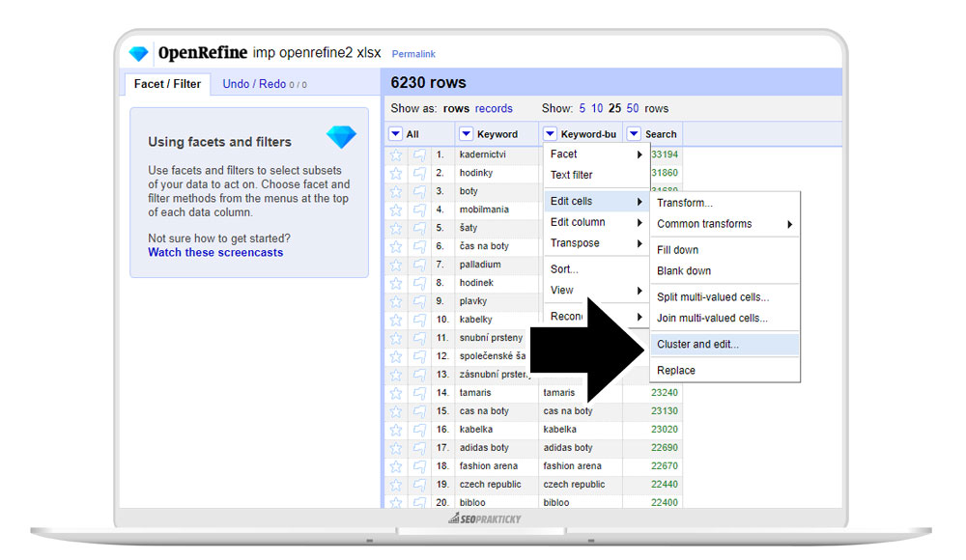Open the Permalink link
This screenshot has height=560, width=966.
413,54
